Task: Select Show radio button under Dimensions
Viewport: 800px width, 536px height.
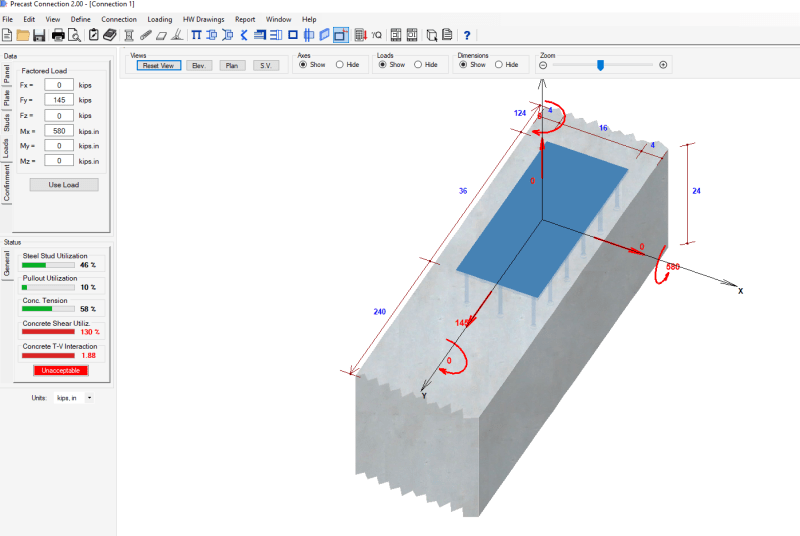Action: [463, 65]
